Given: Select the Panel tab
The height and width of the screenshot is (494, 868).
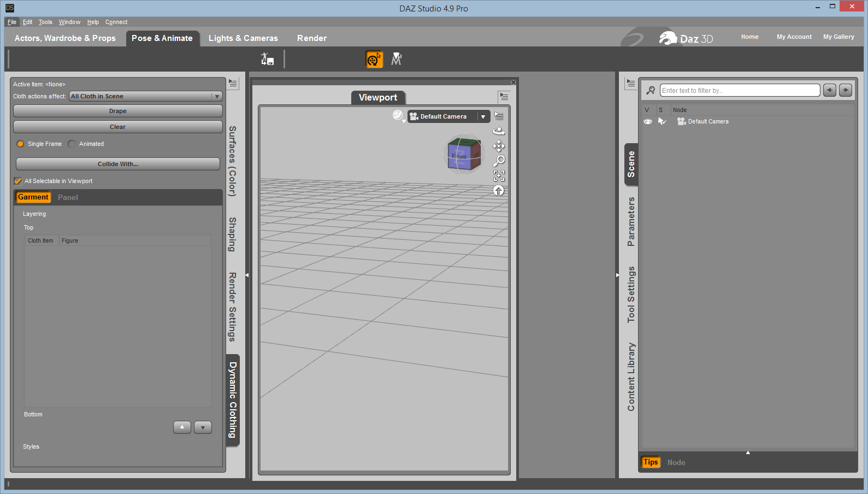Looking at the screenshot, I should point(68,197).
